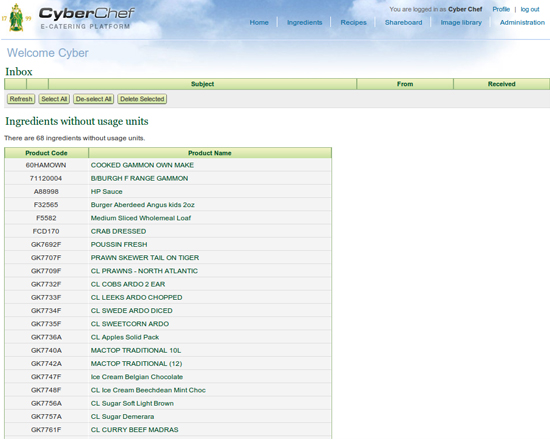Refresh the inbox
Viewport: 550px width, 446px height.
(x=21, y=99)
